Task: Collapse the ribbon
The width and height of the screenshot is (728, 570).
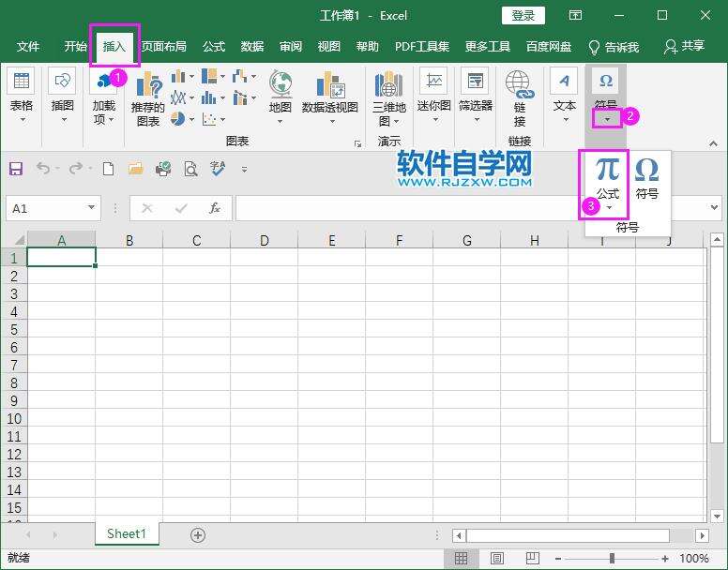Action: tap(713, 143)
